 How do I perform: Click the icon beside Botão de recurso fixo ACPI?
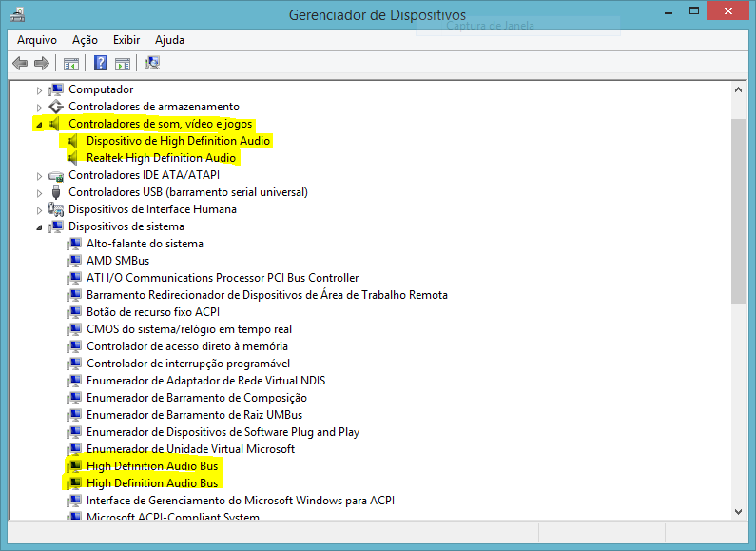tap(74, 312)
